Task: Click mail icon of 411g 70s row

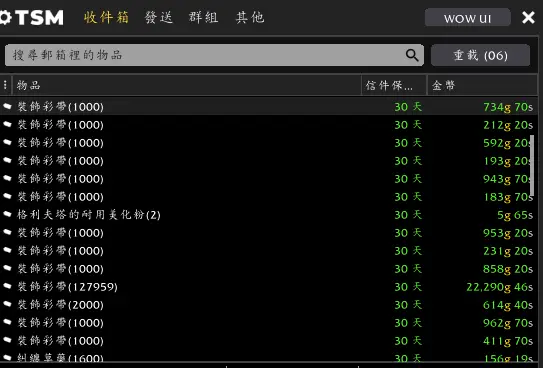Action: [8, 340]
